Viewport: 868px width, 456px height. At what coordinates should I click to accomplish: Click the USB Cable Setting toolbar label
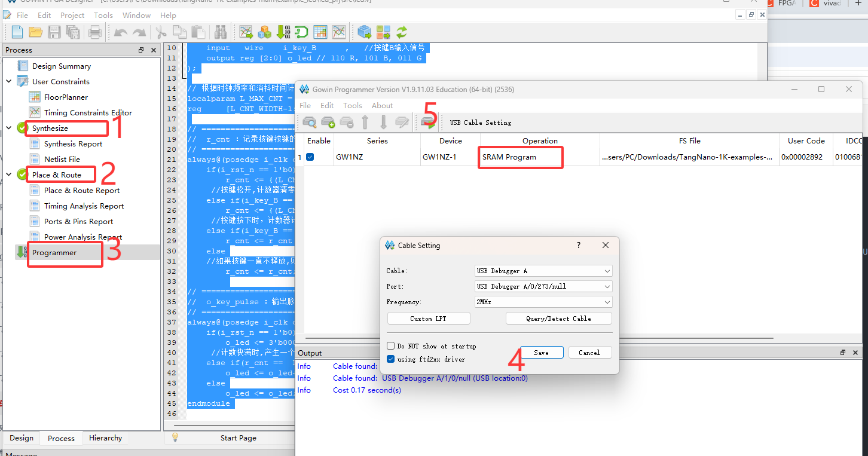click(480, 123)
